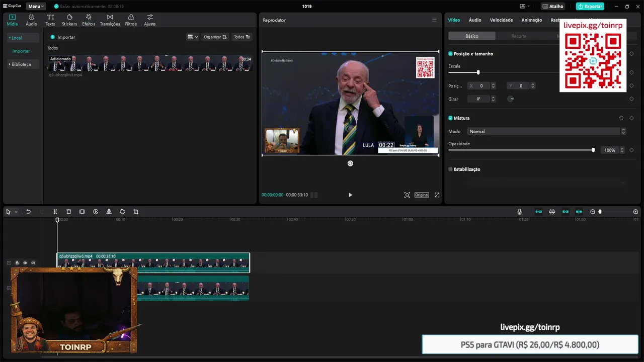Select the crop tool in timeline toolbar
This screenshot has width=644, height=362.
coord(136,212)
